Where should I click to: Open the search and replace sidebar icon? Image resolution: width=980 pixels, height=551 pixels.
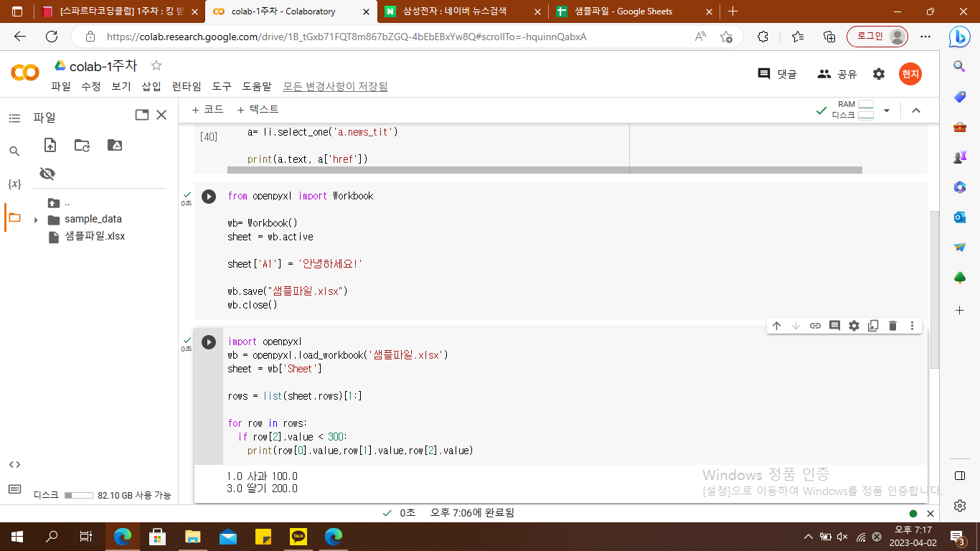tap(14, 151)
